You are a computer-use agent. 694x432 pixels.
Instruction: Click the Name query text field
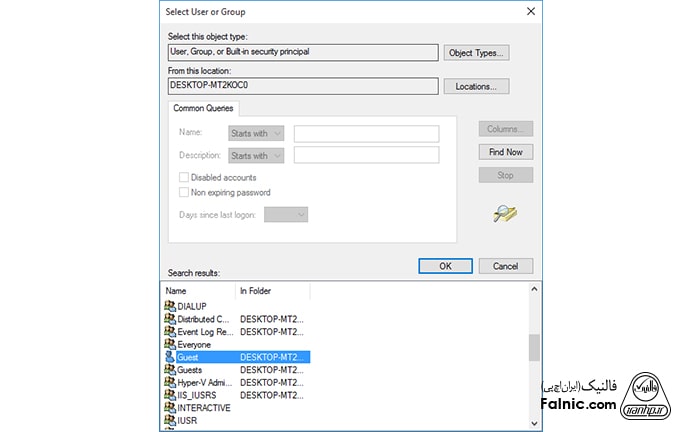point(366,133)
